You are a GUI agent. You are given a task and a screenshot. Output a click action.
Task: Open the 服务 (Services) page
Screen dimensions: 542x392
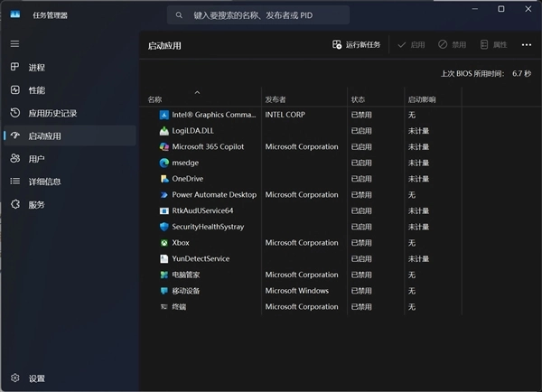pos(36,205)
